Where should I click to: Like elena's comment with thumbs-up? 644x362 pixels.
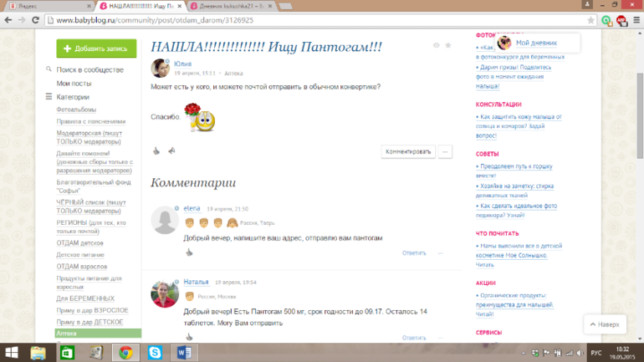coord(189,252)
